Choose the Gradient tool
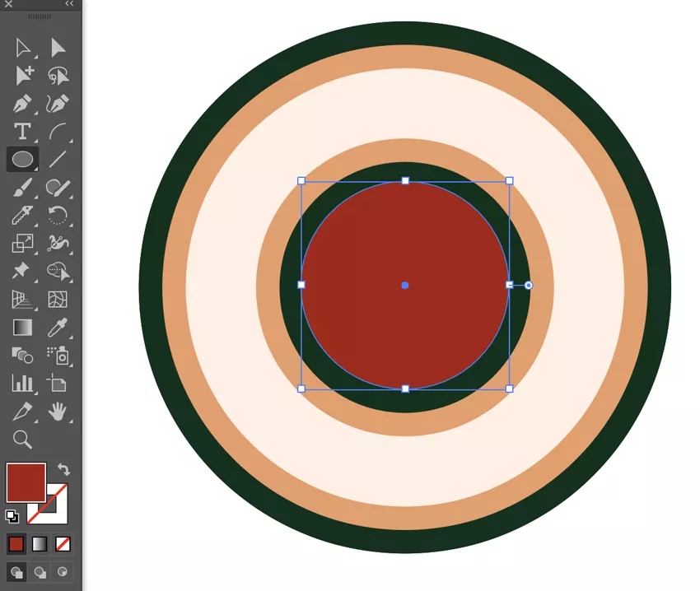The height and width of the screenshot is (591, 700). click(22, 328)
